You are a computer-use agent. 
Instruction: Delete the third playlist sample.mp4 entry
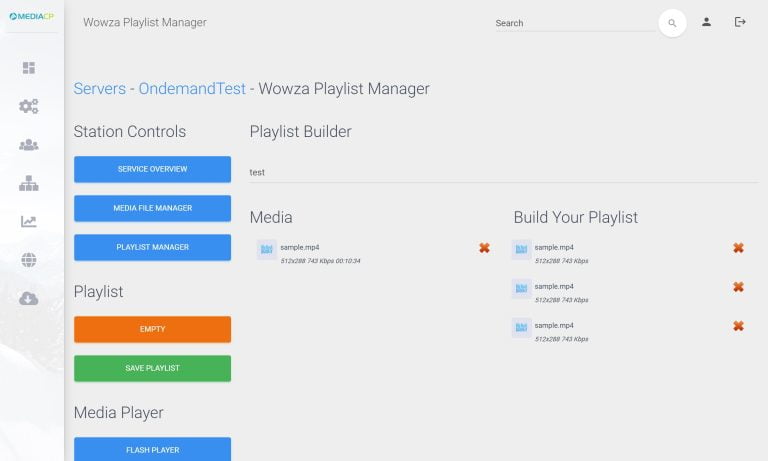click(738, 326)
